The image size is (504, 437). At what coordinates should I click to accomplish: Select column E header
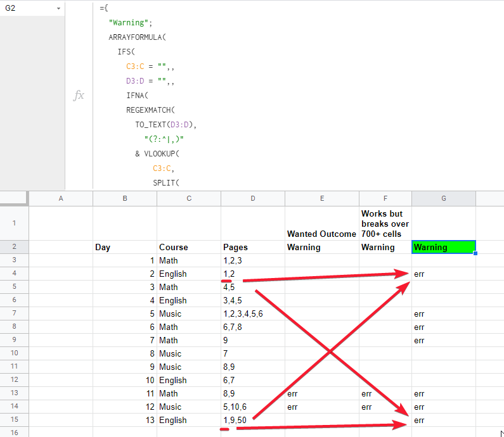322,198
